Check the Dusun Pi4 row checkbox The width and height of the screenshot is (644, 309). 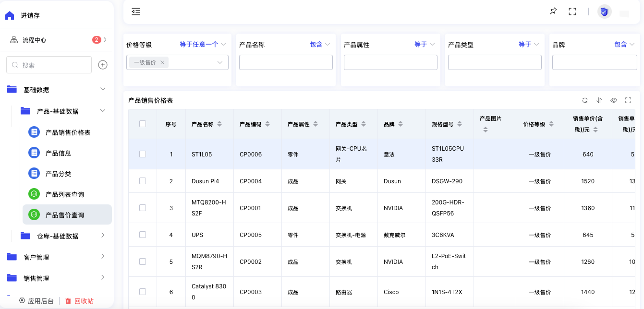(x=143, y=181)
